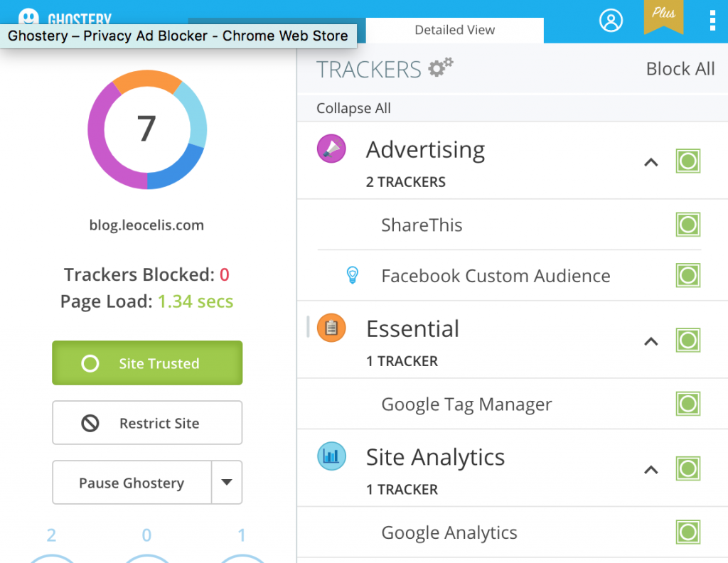Click the 2 TRACKERS label under Advertising
The height and width of the screenshot is (563, 728).
point(405,182)
